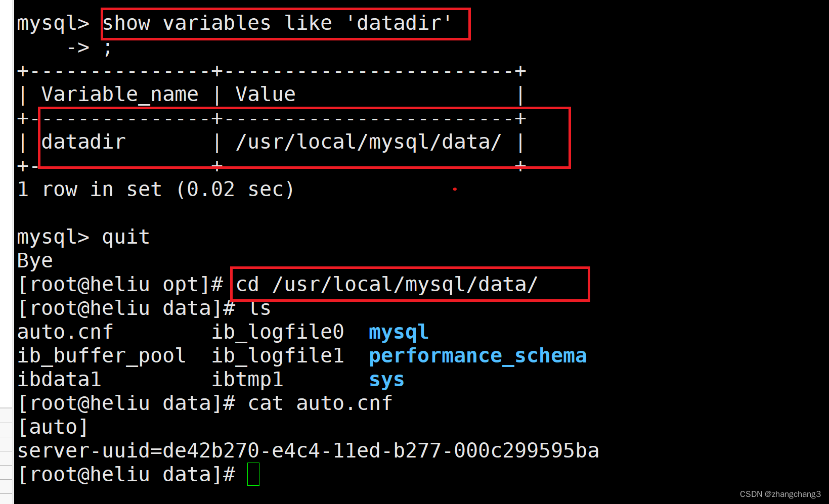Screen dimensions: 829x504
Task: Select the cat auto.cnf command
Action: 320,403
